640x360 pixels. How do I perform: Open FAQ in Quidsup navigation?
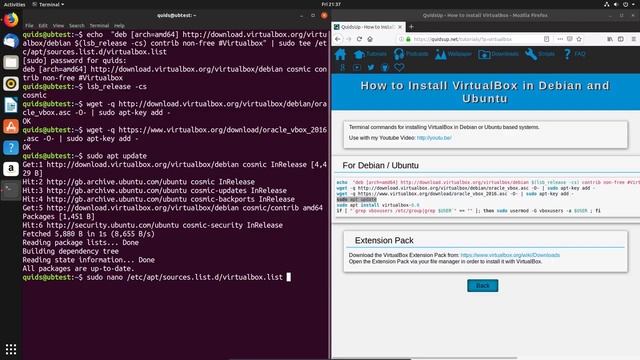point(574,54)
